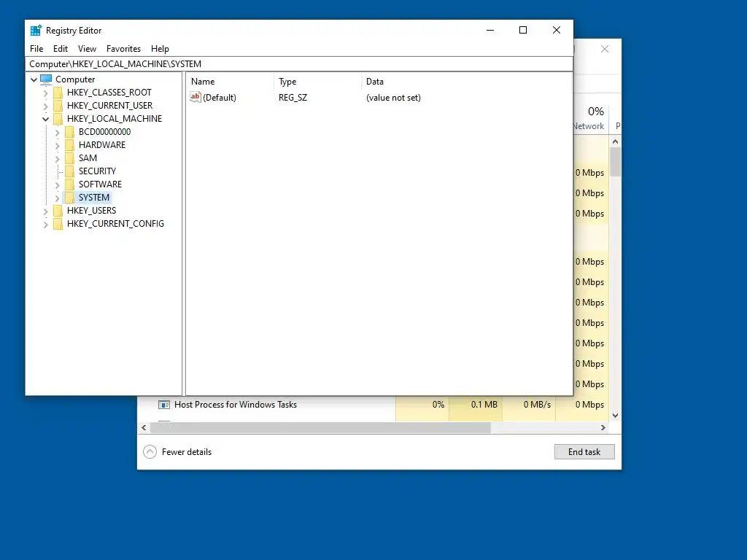Screen dimensions: 747x560
Task: Expand HKEY_CLASSES_ROOT with its chevron
Action: pos(46,93)
